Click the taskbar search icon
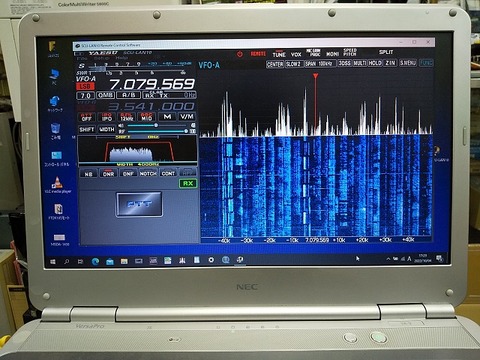480x360 pixels. [x=67, y=262]
